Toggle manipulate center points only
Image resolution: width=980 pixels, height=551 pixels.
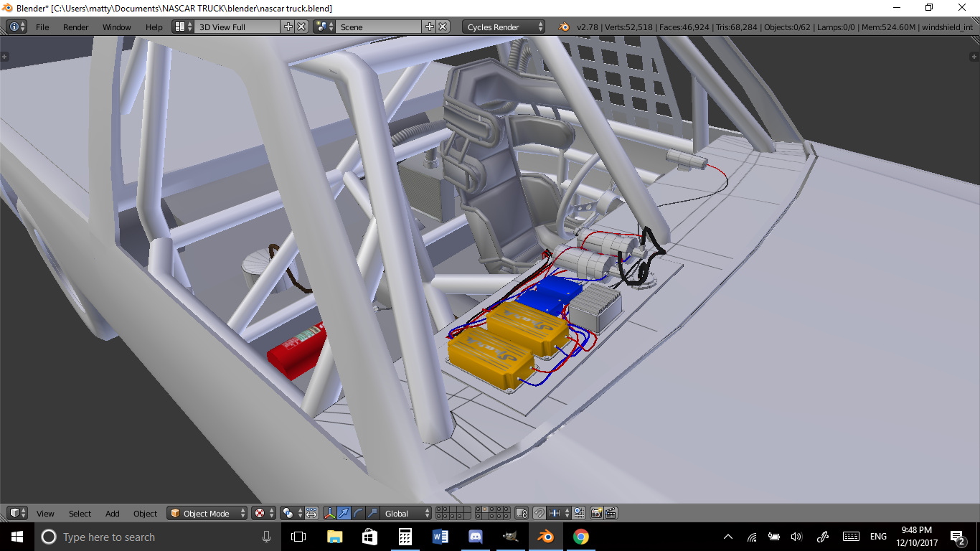(x=312, y=513)
